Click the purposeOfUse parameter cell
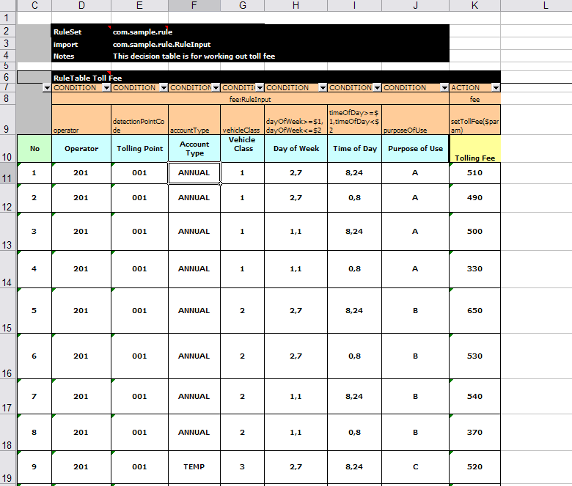This screenshot has height=486, width=572. [x=416, y=120]
